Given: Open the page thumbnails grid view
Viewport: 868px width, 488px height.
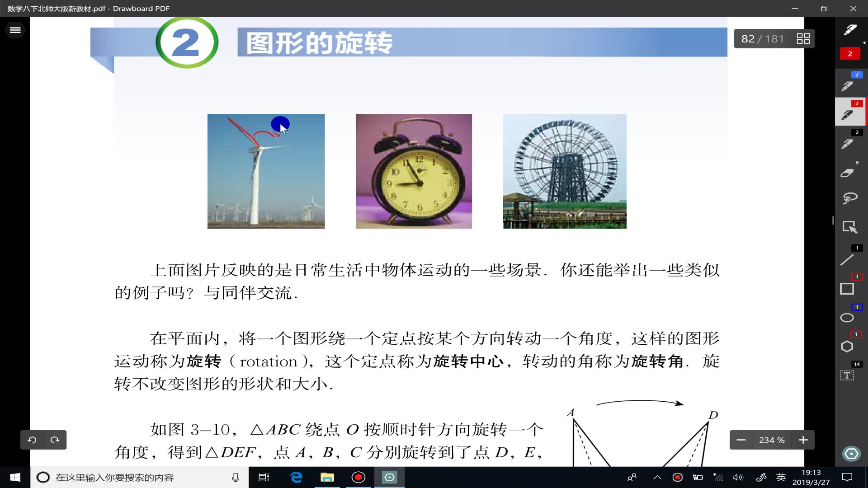Looking at the screenshot, I should [803, 38].
